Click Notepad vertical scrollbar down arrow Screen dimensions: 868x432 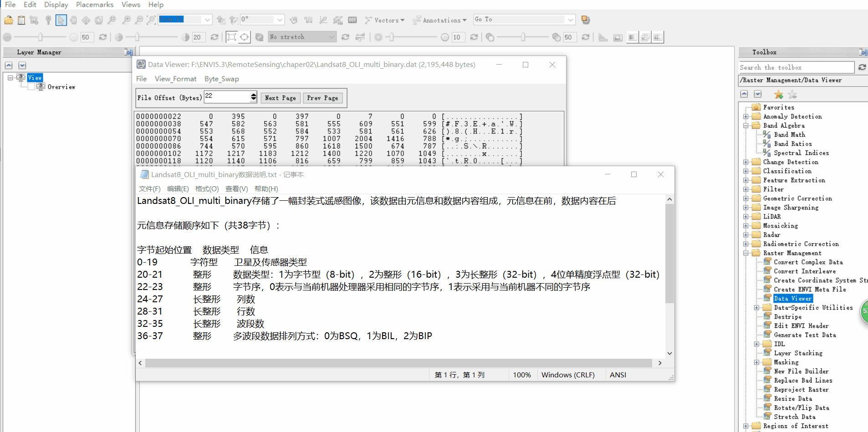click(669, 353)
